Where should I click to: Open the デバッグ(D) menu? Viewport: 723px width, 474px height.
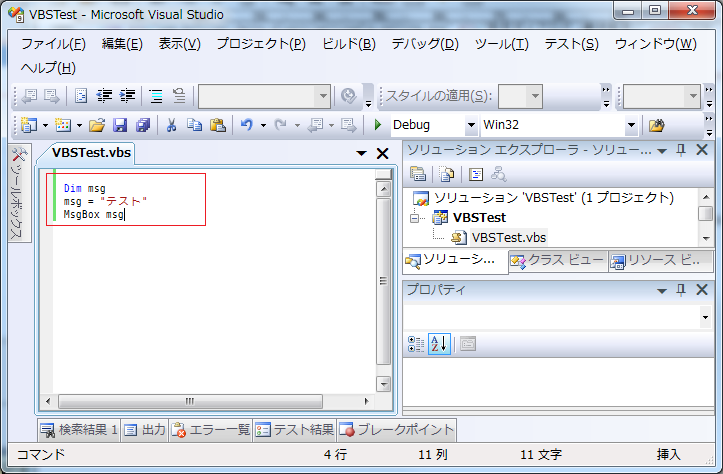tap(425, 44)
